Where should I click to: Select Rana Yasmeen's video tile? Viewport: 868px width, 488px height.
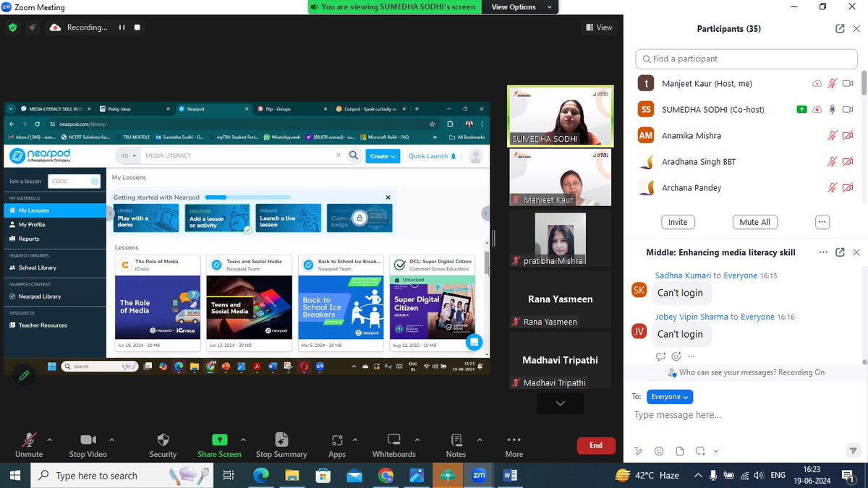[x=561, y=299]
